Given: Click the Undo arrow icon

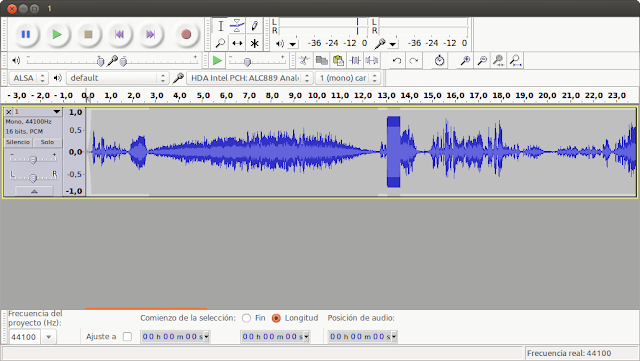Looking at the screenshot, I should point(397,60).
